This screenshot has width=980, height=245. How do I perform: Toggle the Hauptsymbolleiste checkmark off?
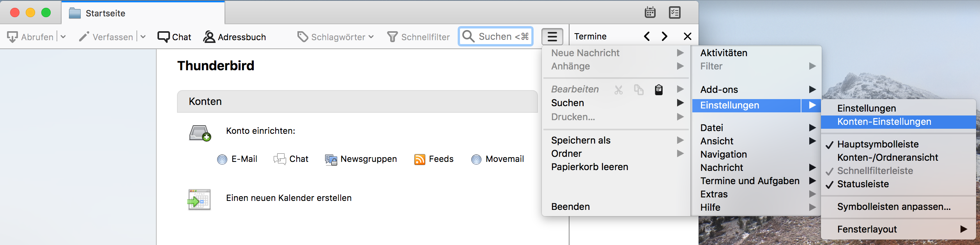click(877, 144)
